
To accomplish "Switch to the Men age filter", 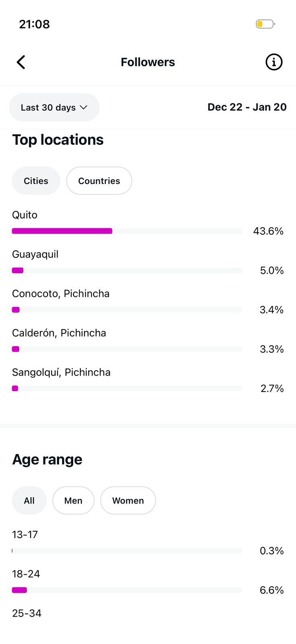I will [73, 500].
